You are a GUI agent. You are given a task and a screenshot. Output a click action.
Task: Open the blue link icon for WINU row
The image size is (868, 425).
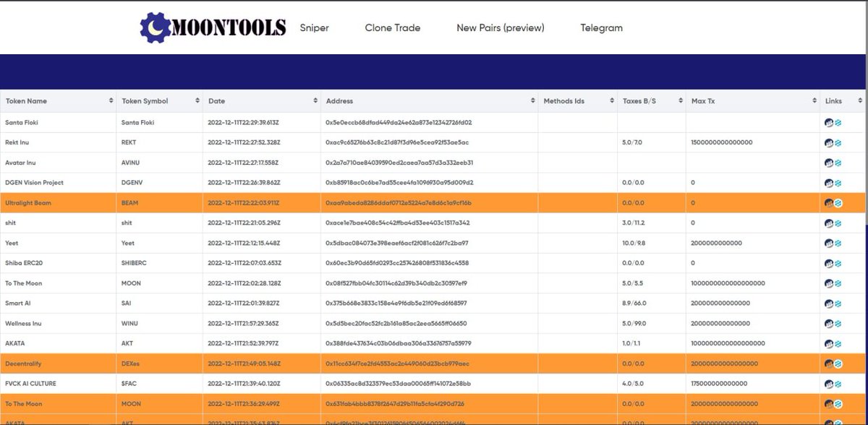(x=838, y=324)
